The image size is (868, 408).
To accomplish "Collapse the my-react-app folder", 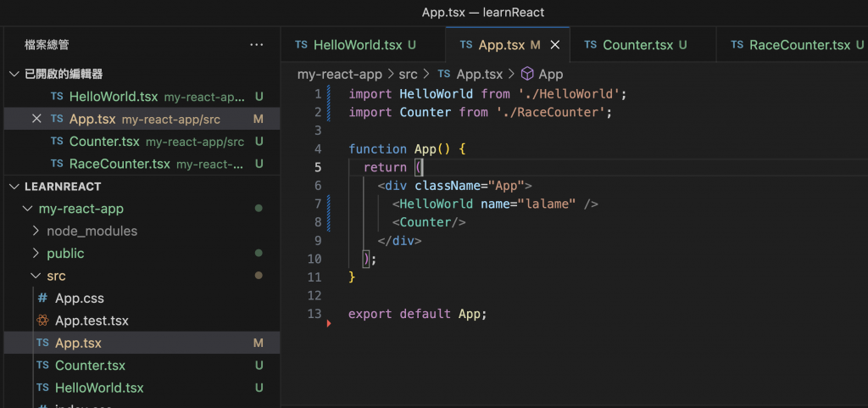I will coord(27,210).
